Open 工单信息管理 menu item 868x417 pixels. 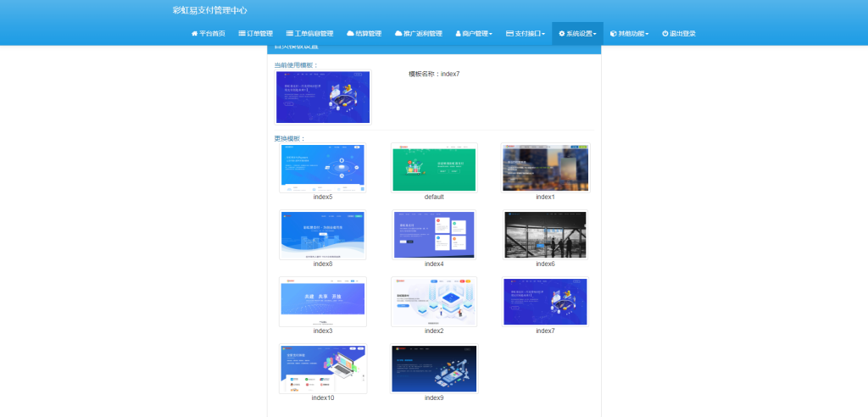tap(309, 34)
